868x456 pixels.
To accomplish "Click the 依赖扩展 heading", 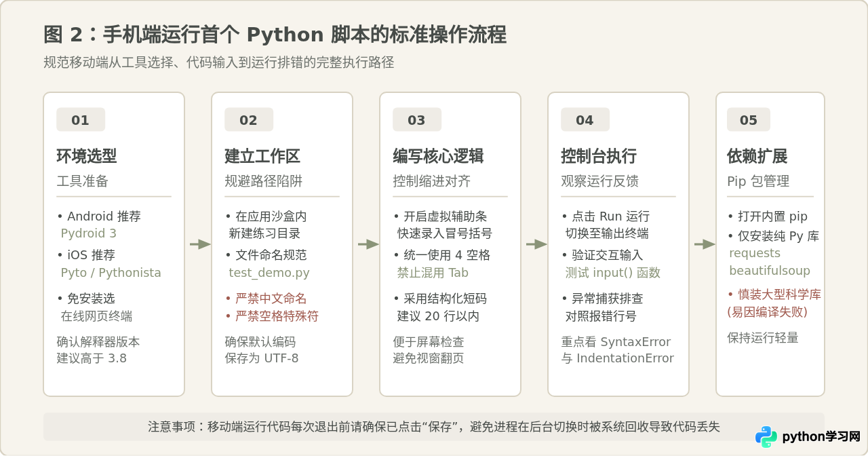I will [757, 157].
